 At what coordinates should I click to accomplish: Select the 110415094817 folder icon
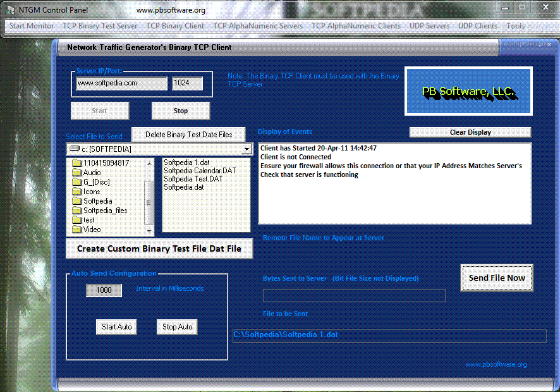coord(76,163)
